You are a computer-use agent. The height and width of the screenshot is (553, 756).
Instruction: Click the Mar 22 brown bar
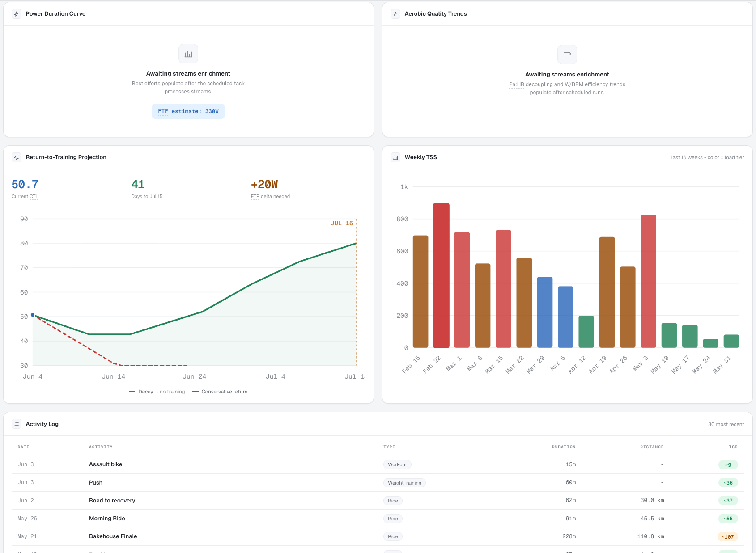(x=524, y=303)
